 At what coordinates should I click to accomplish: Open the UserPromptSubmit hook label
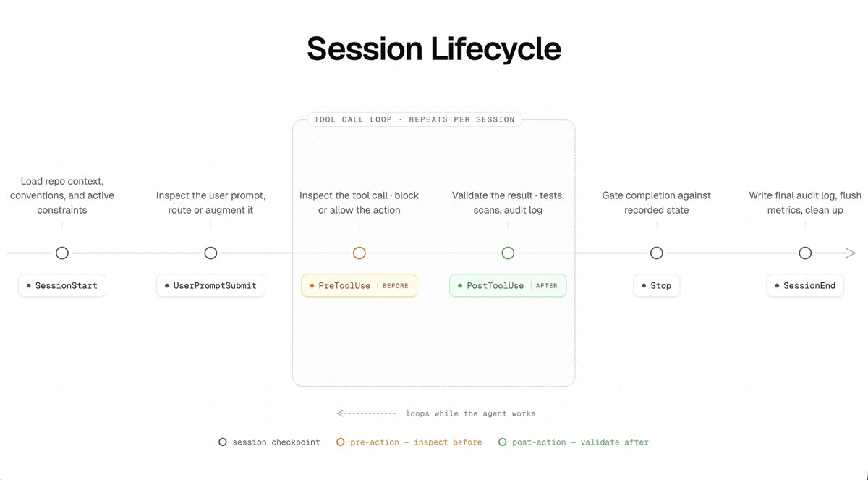(x=210, y=285)
